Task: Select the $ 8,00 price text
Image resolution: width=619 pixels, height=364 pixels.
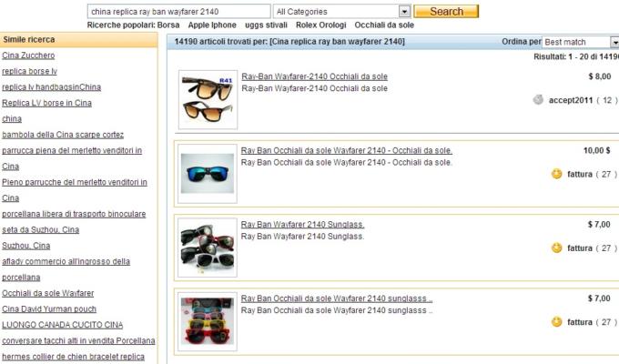Action: tap(600, 76)
